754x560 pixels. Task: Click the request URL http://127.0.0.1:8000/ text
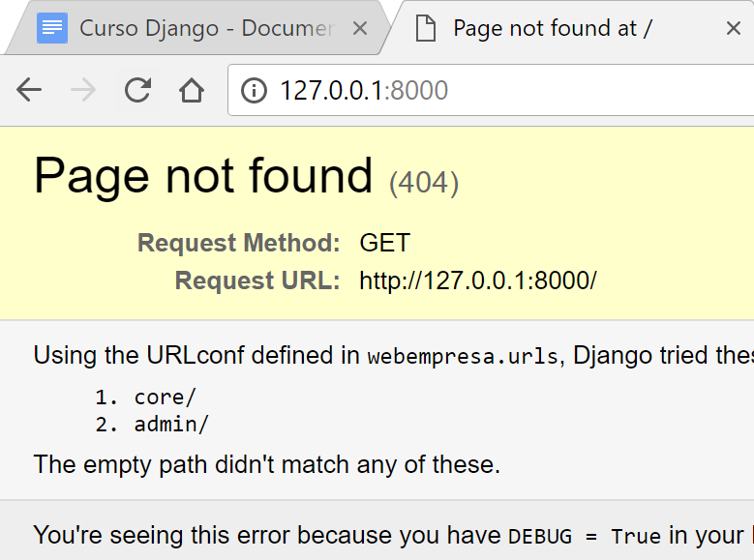[478, 280]
